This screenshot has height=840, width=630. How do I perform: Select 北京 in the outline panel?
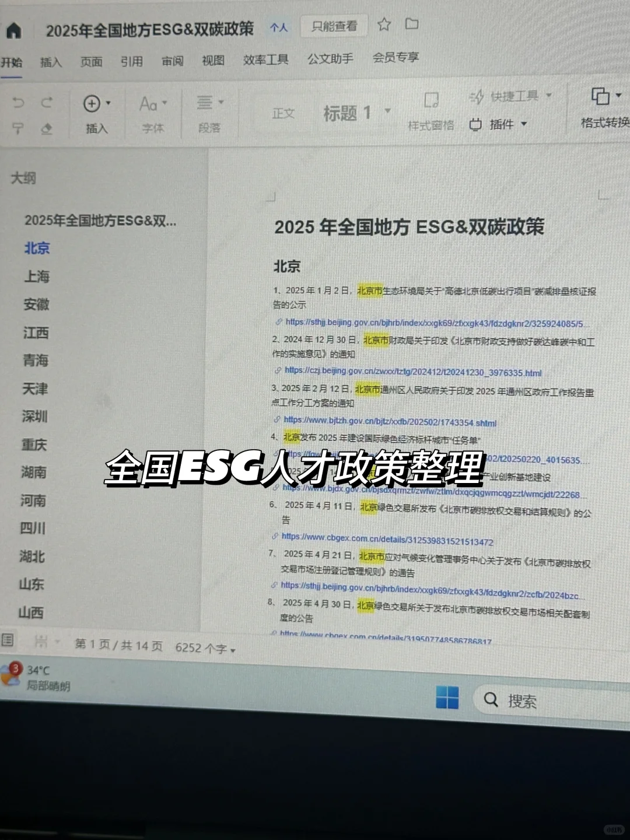(36, 249)
